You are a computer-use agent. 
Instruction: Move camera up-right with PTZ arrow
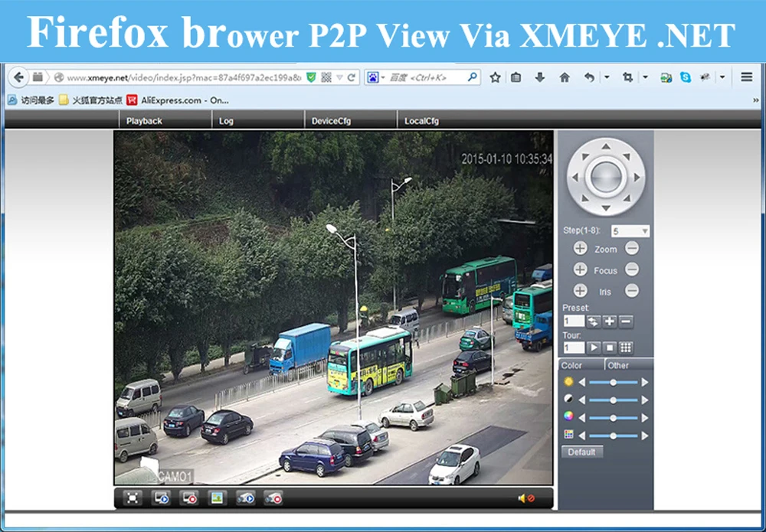(x=627, y=157)
